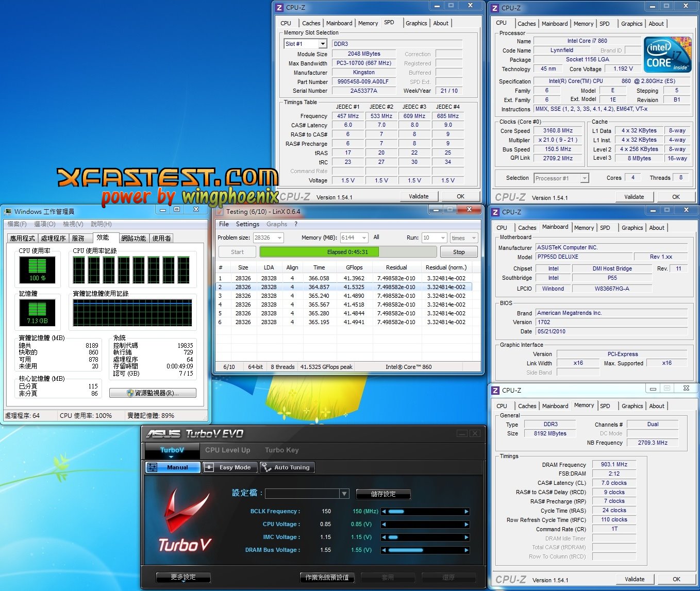The image size is (700, 591).
Task: Open the File menu in LinX
Action: click(x=224, y=224)
